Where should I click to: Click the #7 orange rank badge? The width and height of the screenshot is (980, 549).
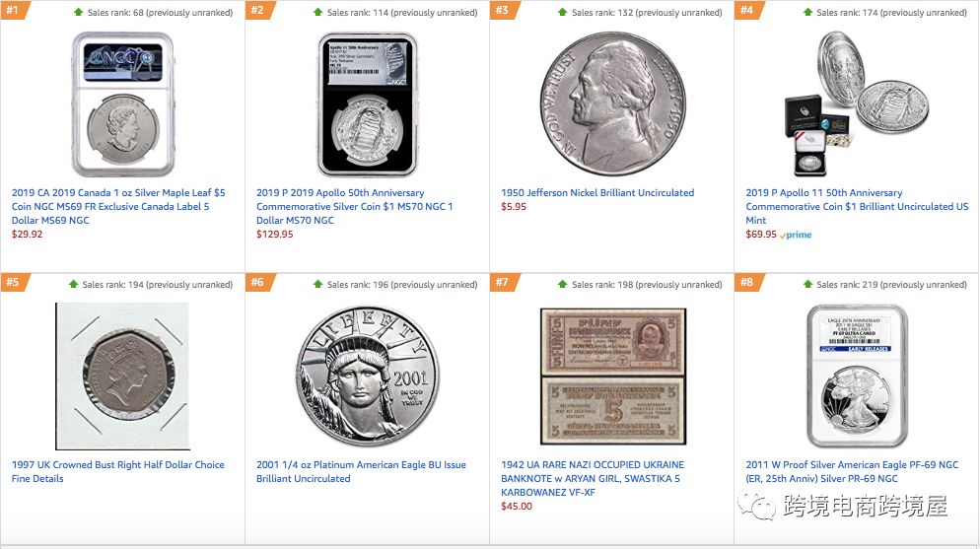coord(504,282)
